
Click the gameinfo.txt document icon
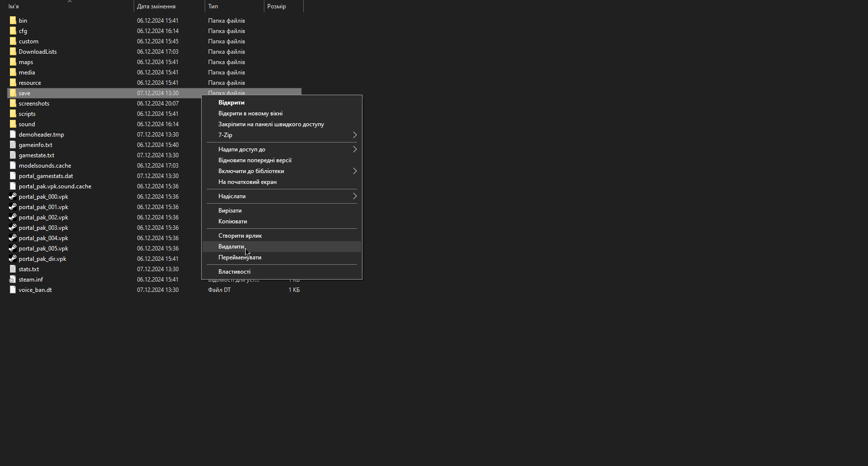click(13, 145)
